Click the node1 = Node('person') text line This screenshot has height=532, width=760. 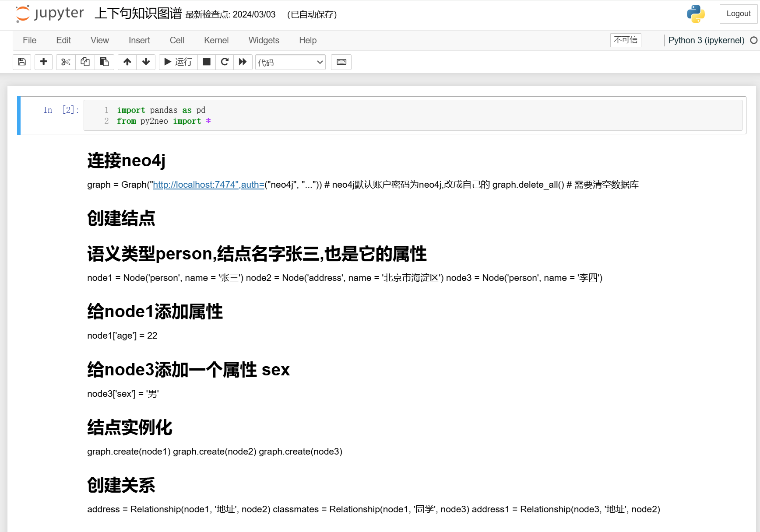[x=345, y=278]
